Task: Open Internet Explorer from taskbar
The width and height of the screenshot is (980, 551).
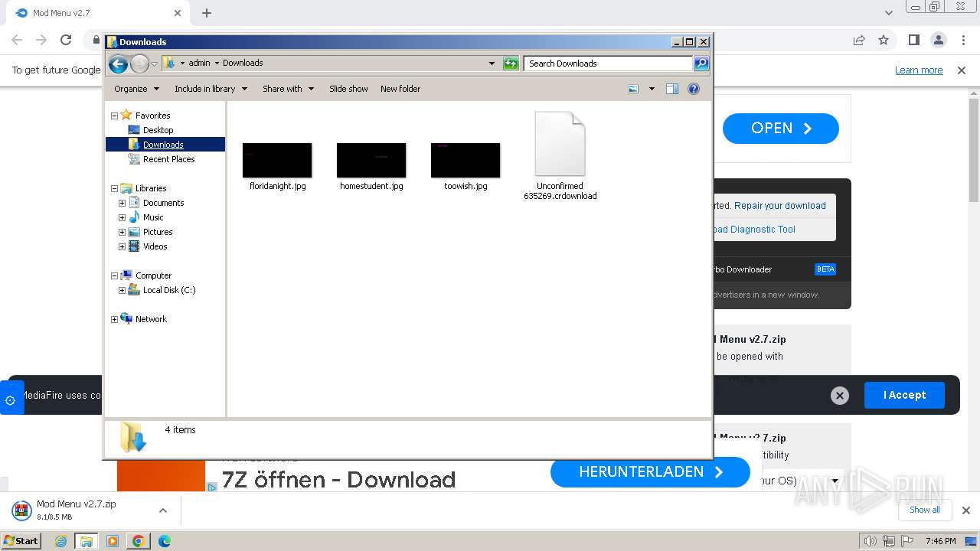Action: (x=60, y=541)
